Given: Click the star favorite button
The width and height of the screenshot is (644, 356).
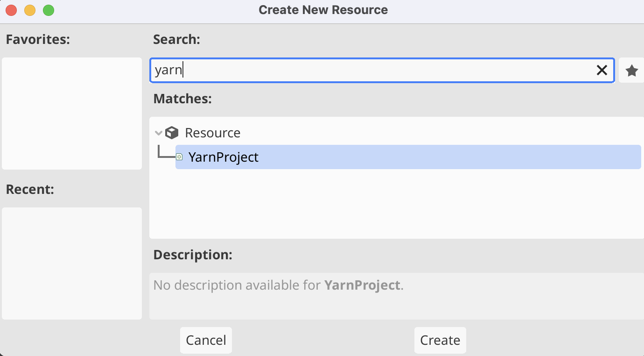Looking at the screenshot, I should [x=631, y=71].
